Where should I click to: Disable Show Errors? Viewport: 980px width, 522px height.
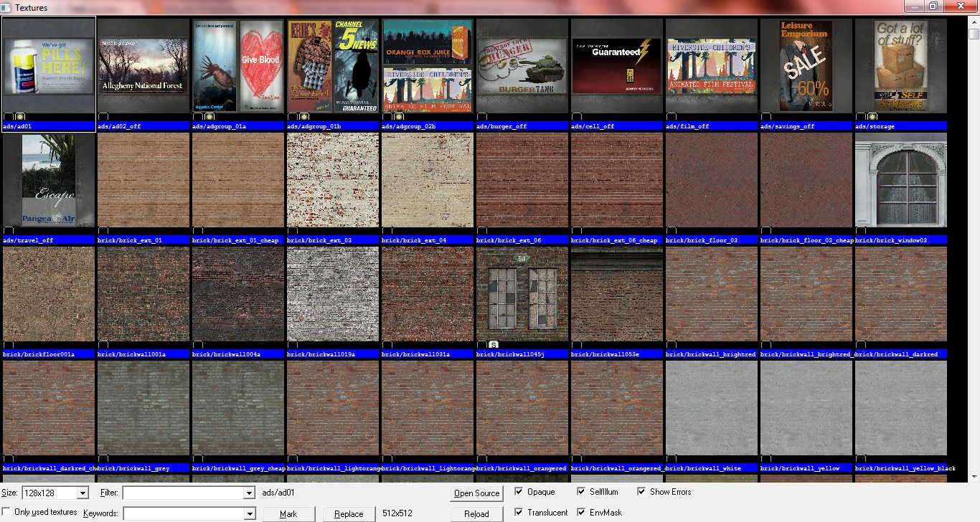click(642, 492)
